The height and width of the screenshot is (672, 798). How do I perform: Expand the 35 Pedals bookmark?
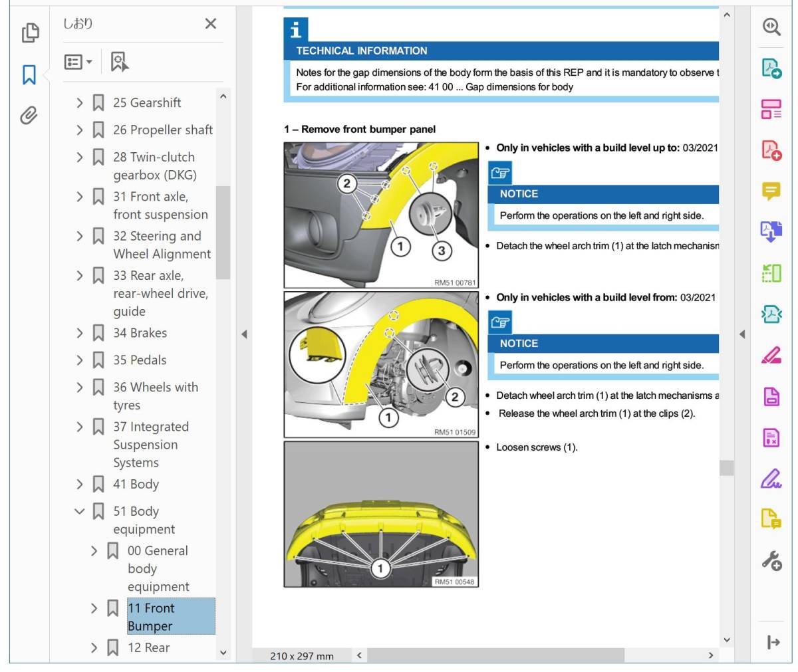pyautogui.click(x=80, y=360)
